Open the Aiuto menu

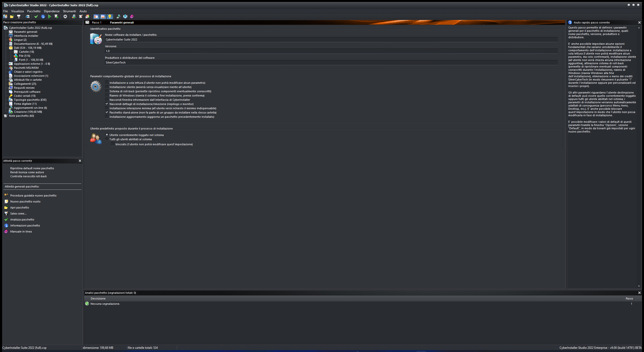(x=83, y=11)
